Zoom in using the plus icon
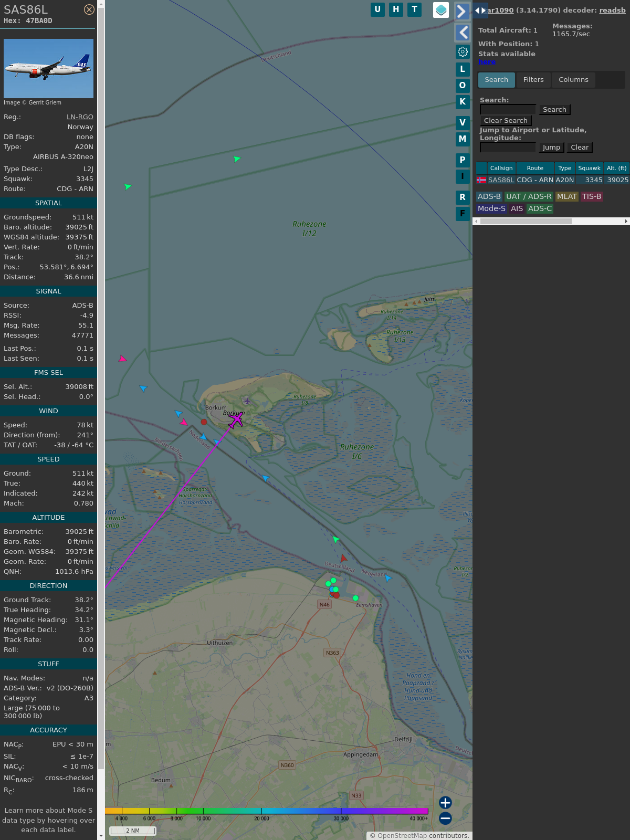This screenshot has height=840, width=630. click(445, 803)
